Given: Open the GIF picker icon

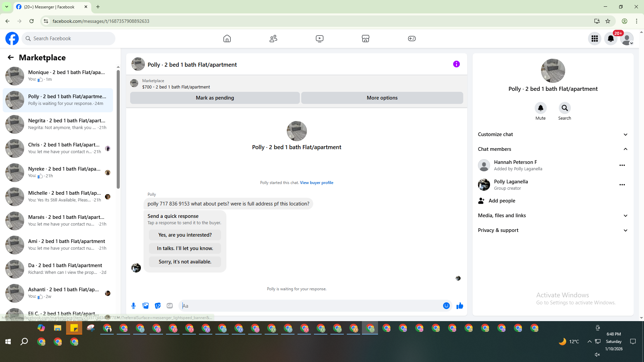Looking at the screenshot, I should (170, 306).
